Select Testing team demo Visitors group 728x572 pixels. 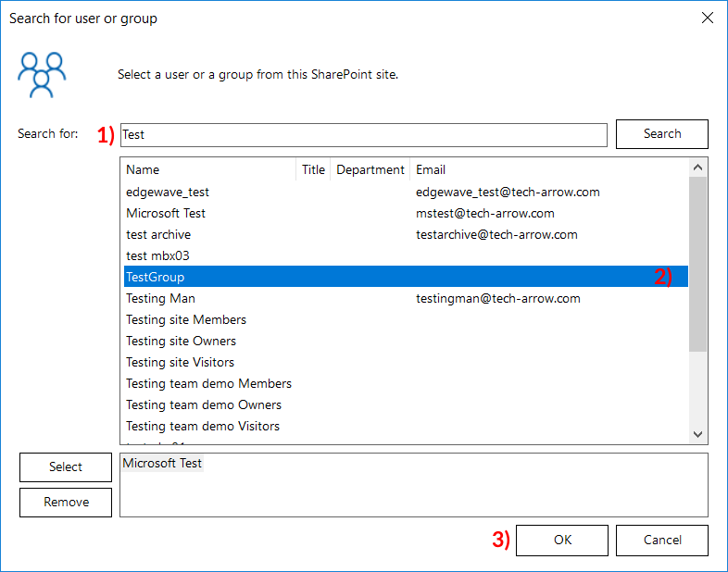click(x=203, y=427)
